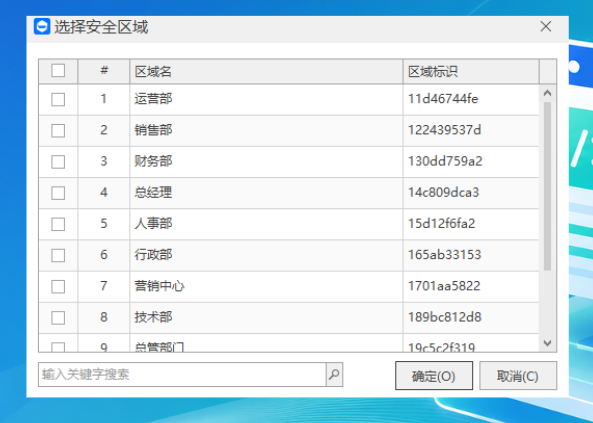Click the blue app logo in title bar
Image resolution: width=593 pixels, height=423 pixels.
pyautogui.click(x=42, y=27)
